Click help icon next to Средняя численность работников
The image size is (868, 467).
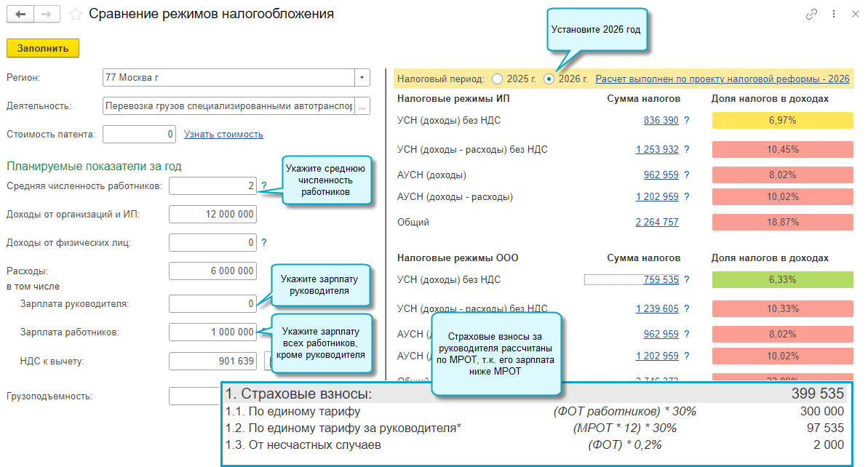click(263, 186)
